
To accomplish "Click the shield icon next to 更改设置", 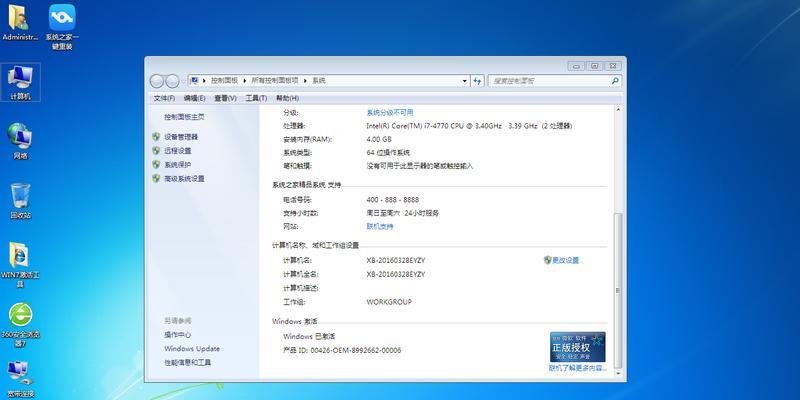I will (547, 260).
